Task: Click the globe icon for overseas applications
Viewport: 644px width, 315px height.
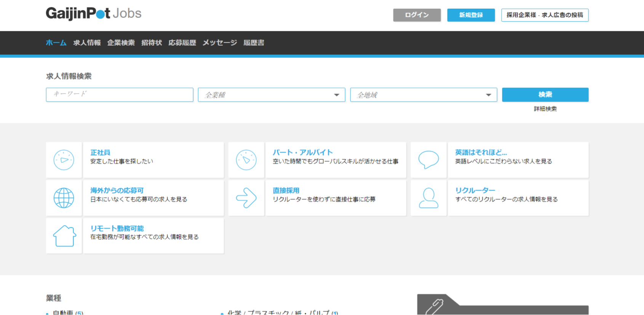Action: tap(64, 198)
